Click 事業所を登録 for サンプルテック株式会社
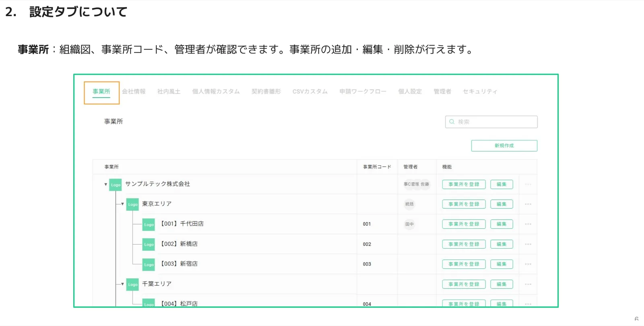This screenshot has height=326, width=644. tap(464, 184)
